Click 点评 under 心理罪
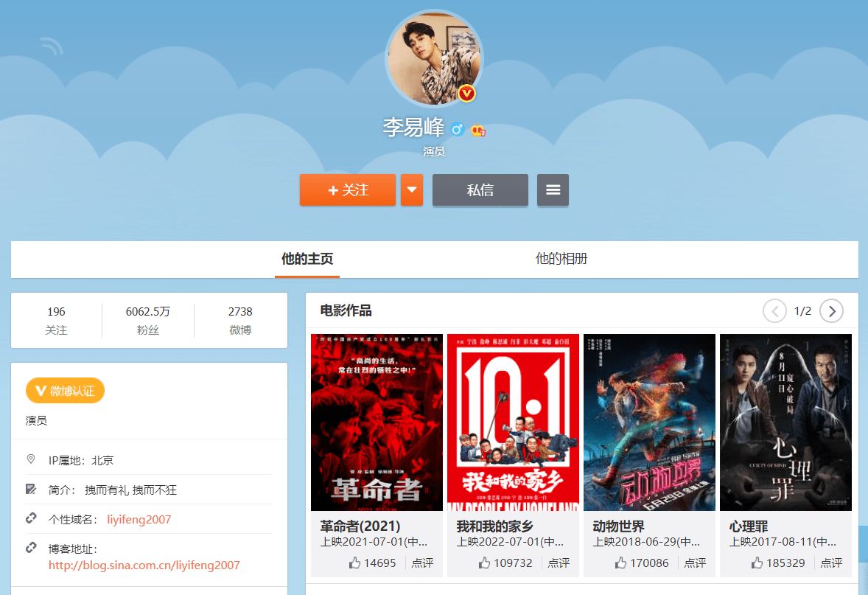 (831, 563)
